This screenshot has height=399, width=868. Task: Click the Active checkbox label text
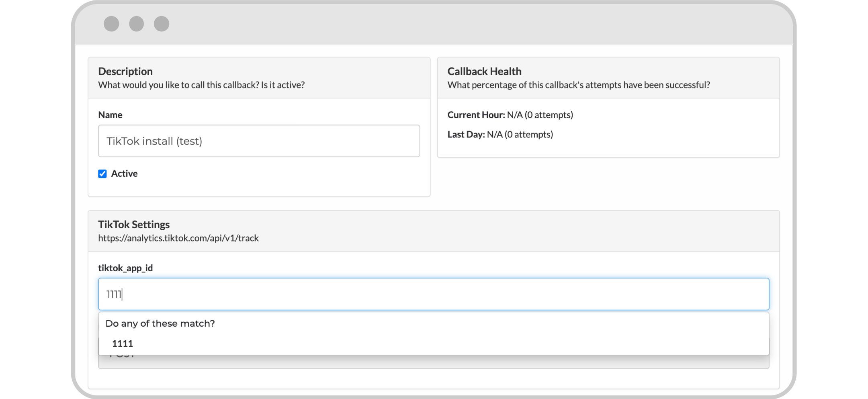(124, 174)
